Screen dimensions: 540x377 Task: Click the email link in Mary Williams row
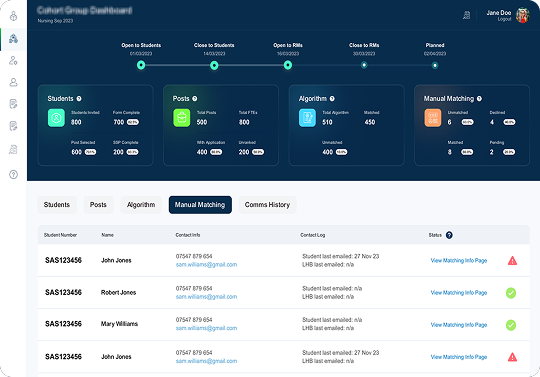tap(206, 328)
